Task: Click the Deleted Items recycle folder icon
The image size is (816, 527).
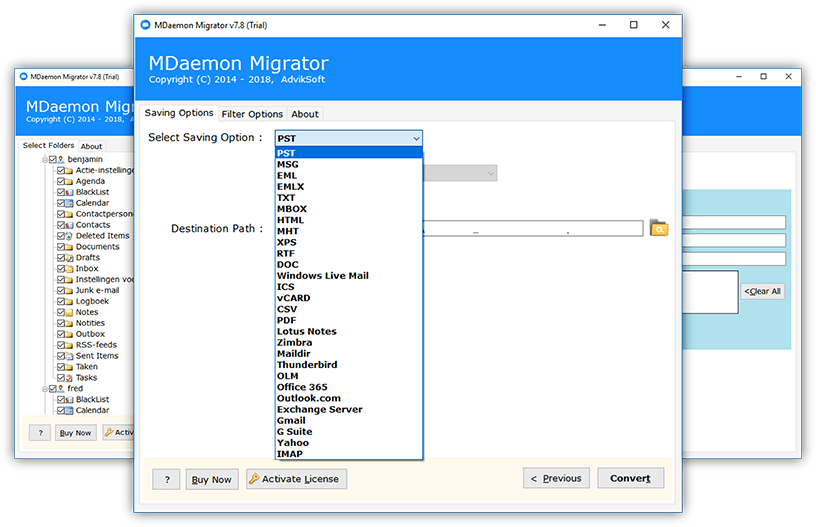Action: pos(69,236)
